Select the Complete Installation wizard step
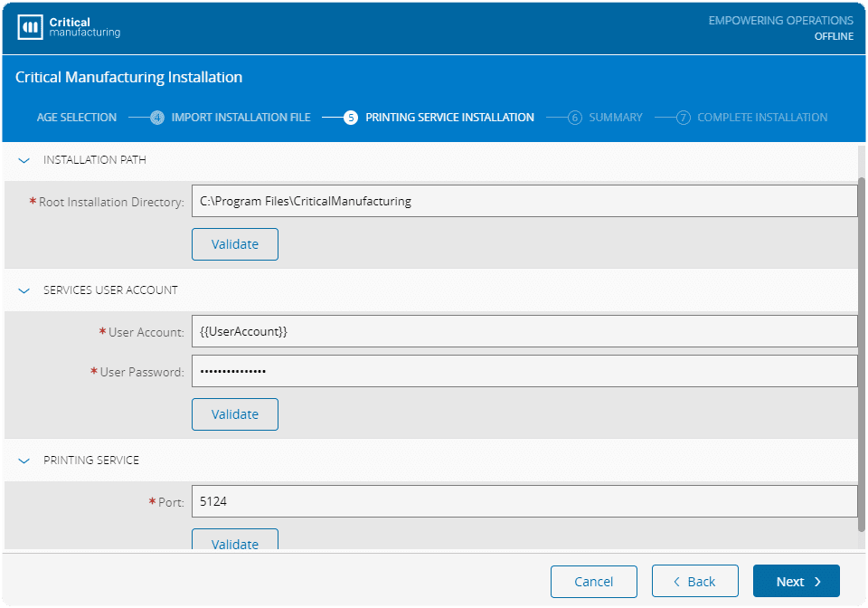Image resolution: width=868 pixels, height=608 pixels. 761,118
